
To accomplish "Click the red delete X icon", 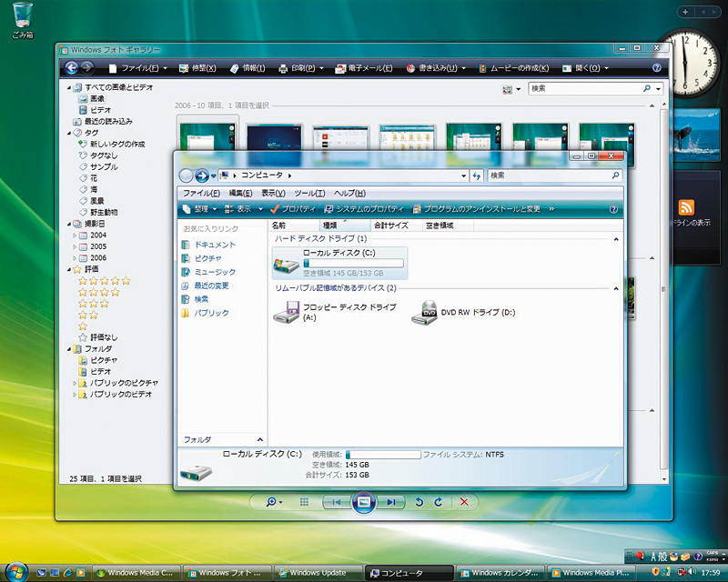I will coord(464,501).
